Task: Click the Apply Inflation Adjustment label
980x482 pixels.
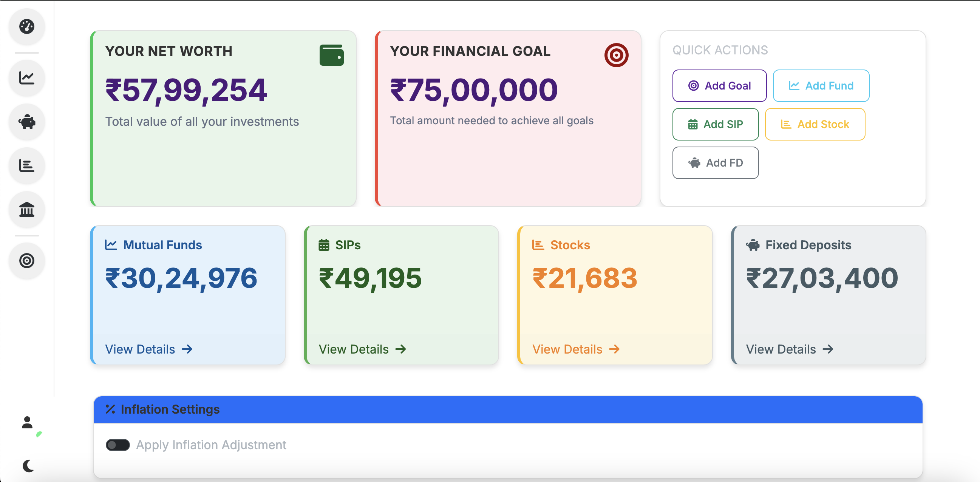Action: tap(211, 445)
